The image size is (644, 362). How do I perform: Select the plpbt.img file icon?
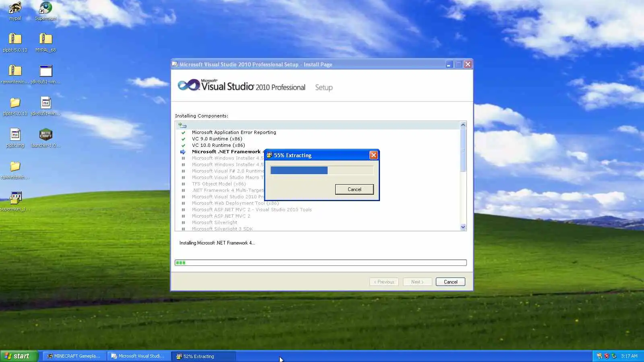pyautogui.click(x=15, y=134)
